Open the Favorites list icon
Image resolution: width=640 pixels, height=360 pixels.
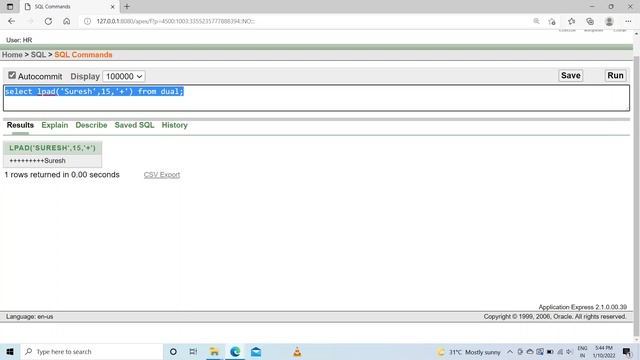click(x=571, y=21)
